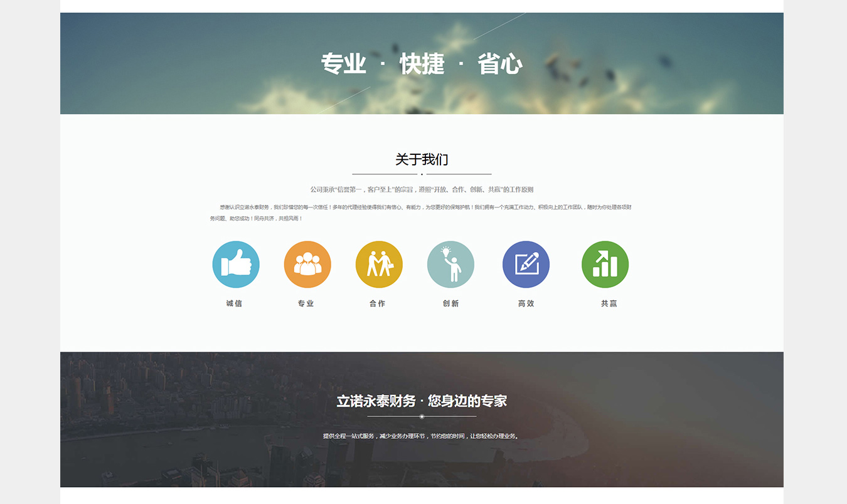Image resolution: width=847 pixels, height=504 pixels.
Task: Click the divider dot beneath 关于我们
Action: pos(422,174)
